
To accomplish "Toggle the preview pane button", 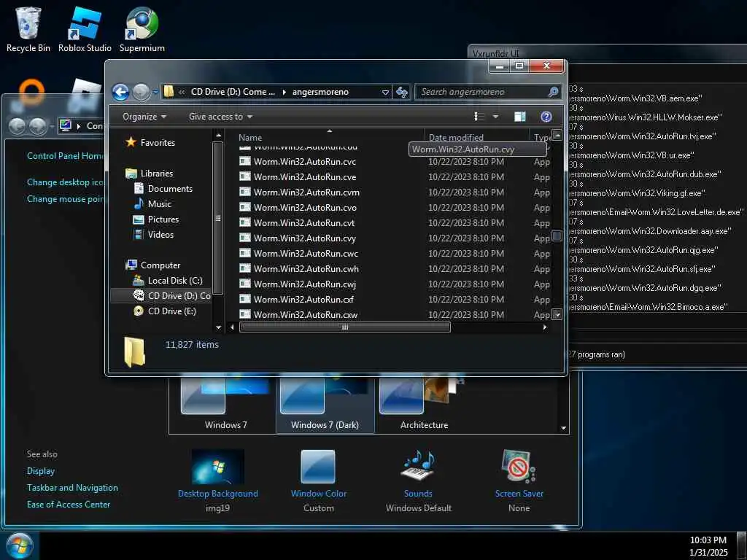I will click(x=519, y=117).
